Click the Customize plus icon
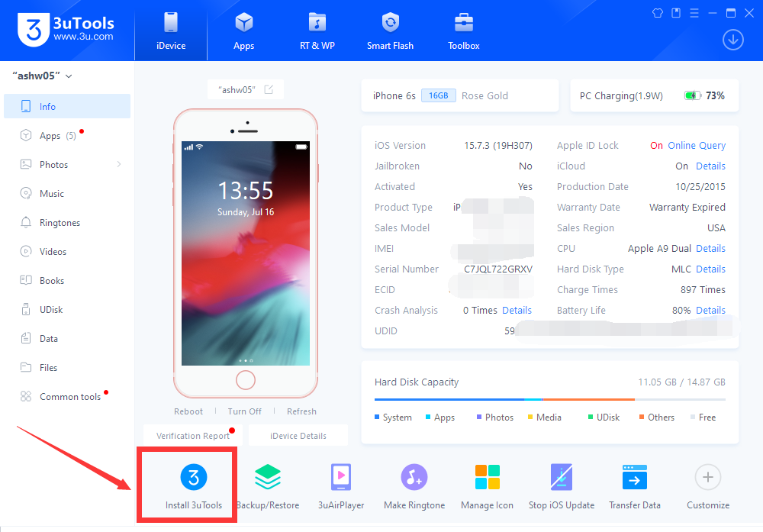Viewport: 763px width, 532px height. coord(708,477)
